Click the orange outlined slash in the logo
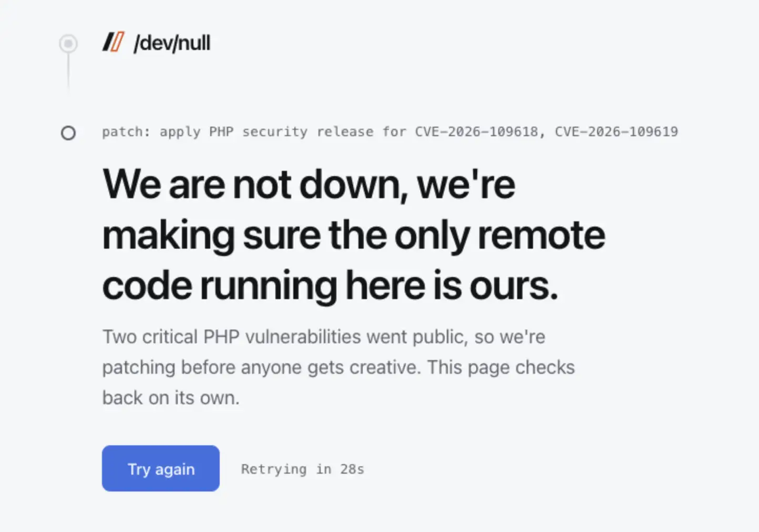The image size is (759, 532). pyautogui.click(x=118, y=42)
